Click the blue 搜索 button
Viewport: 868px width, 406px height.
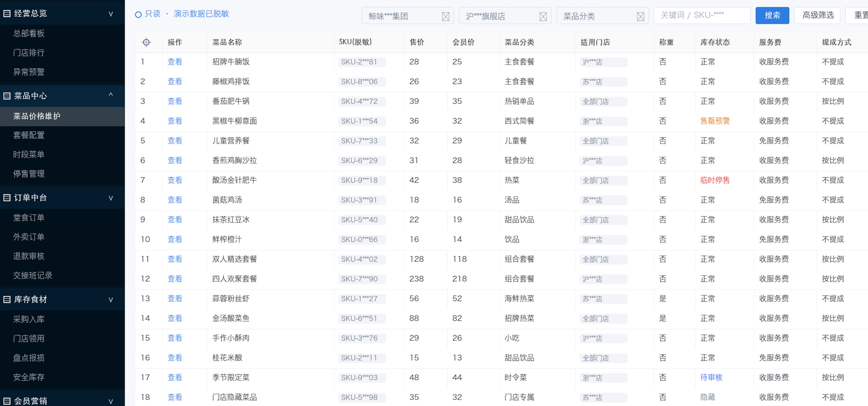772,15
